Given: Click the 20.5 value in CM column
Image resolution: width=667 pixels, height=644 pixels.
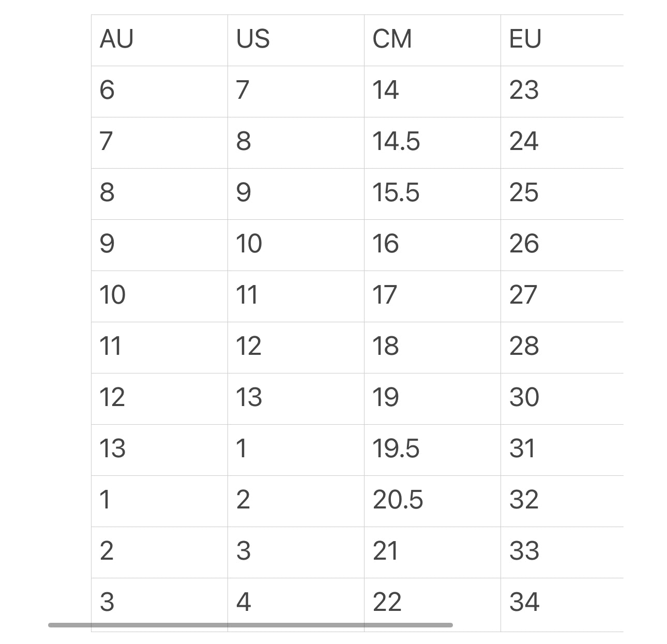Looking at the screenshot, I should tap(398, 500).
